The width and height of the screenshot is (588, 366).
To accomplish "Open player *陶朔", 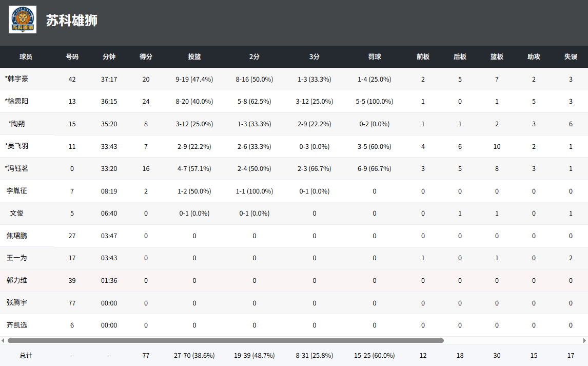I will click(16, 124).
